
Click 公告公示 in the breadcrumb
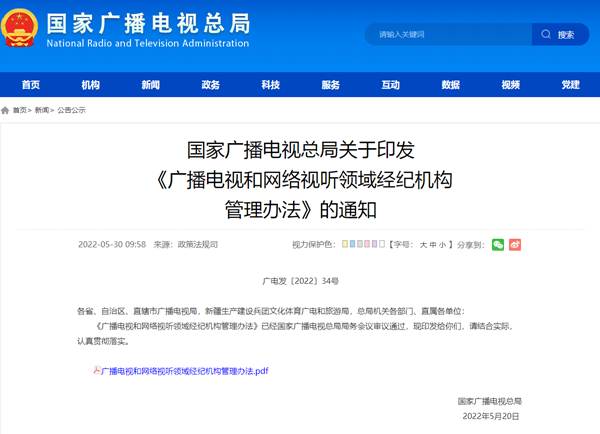coord(71,110)
